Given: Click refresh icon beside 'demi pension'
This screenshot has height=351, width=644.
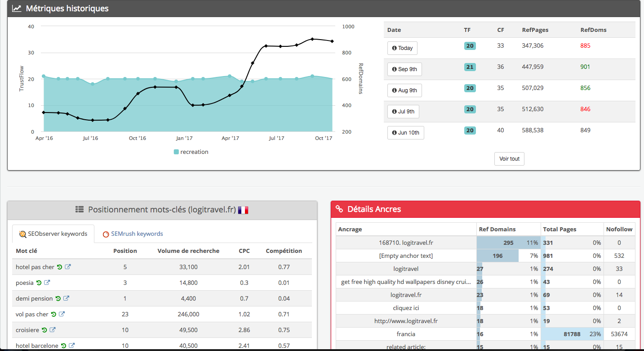Looking at the screenshot, I should (58, 299).
